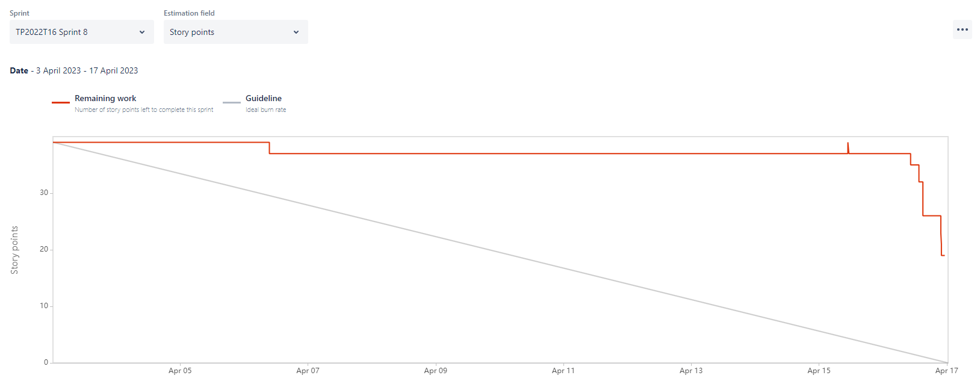The image size is (980, 390).
Task: Expand the Estimation field selector options
Action: 296,32
